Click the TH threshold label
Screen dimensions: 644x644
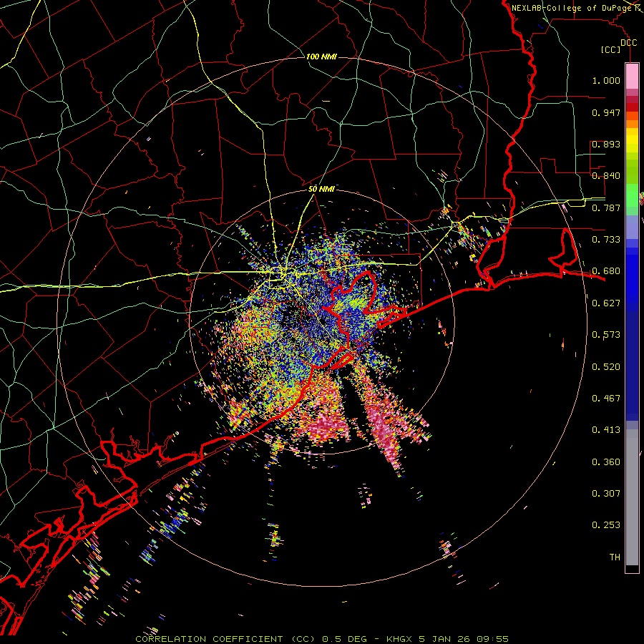coord(615,557)
